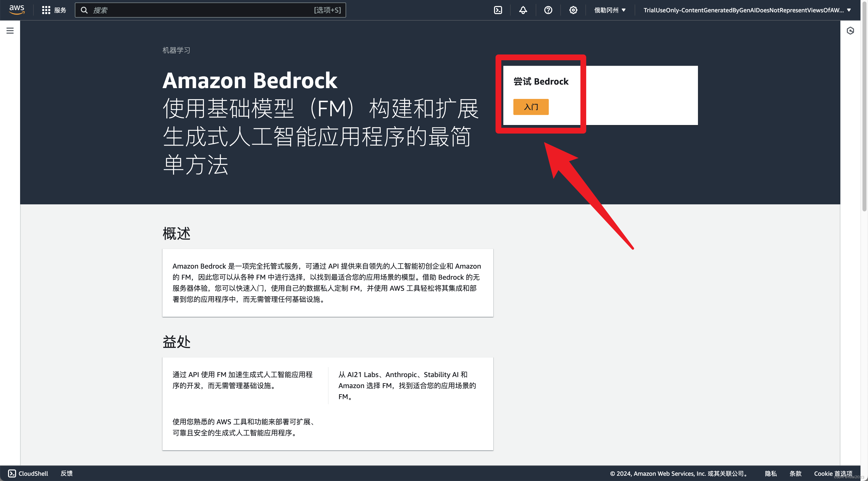Open the 条款 terms link

[795, 473]
